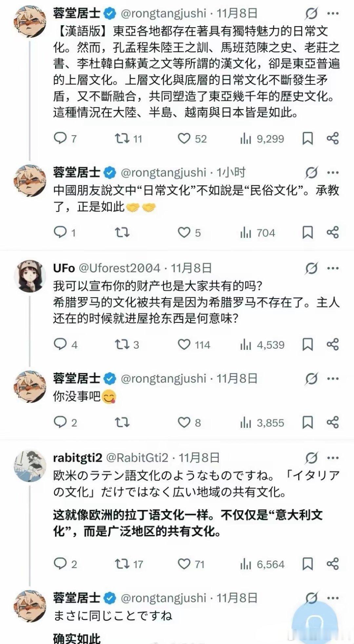The width and height of the screenshot is (354, 644).
Task: Click the Grok icon on UFo's post
Action: (x=311, y=268)
